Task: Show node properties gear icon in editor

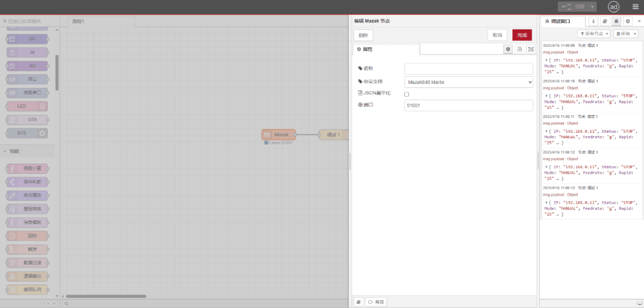Action: point(508,49)
